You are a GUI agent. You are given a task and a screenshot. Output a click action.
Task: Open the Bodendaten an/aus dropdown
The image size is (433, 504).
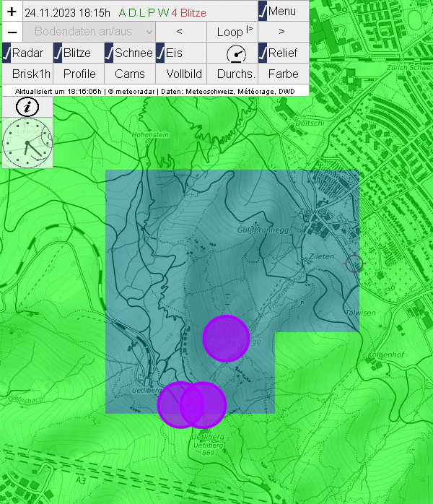coord(89,32)
